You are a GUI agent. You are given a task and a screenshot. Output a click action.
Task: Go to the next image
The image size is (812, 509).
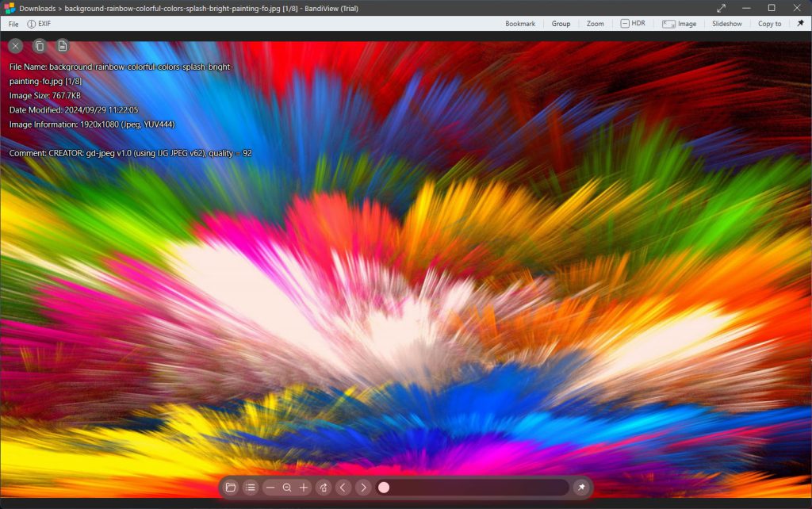(363, 488)
